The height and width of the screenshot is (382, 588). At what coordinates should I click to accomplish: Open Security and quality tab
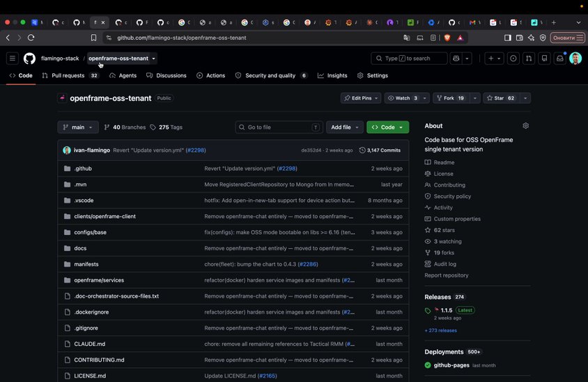coord(272,75)
